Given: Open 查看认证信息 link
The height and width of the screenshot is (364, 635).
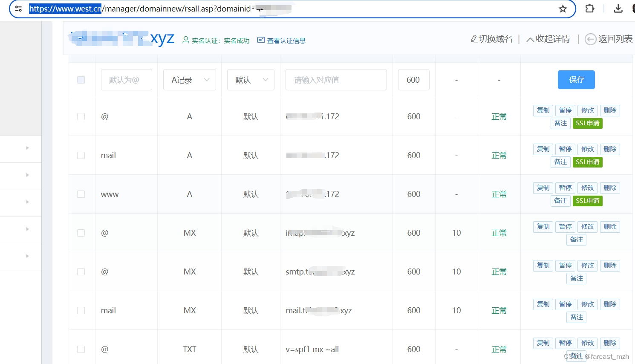Looking at the screenshot, I should [281, 40].
